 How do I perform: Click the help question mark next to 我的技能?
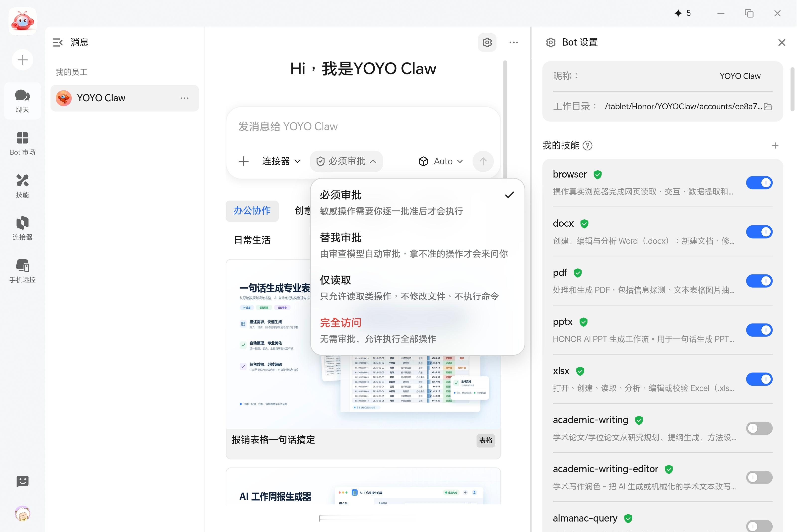pos(587,145)
